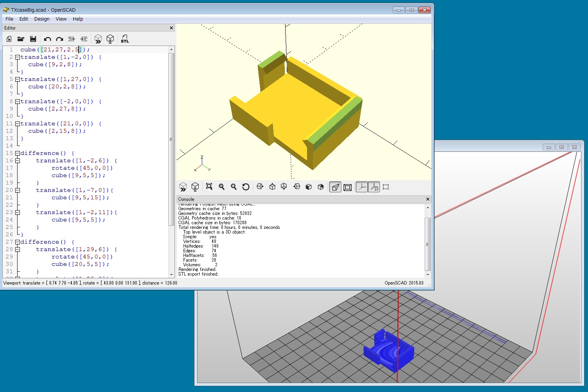The height and width of the screenshot is (392, 588).
Task: Click the Save floppy disk icon
Action: (33, 39)
